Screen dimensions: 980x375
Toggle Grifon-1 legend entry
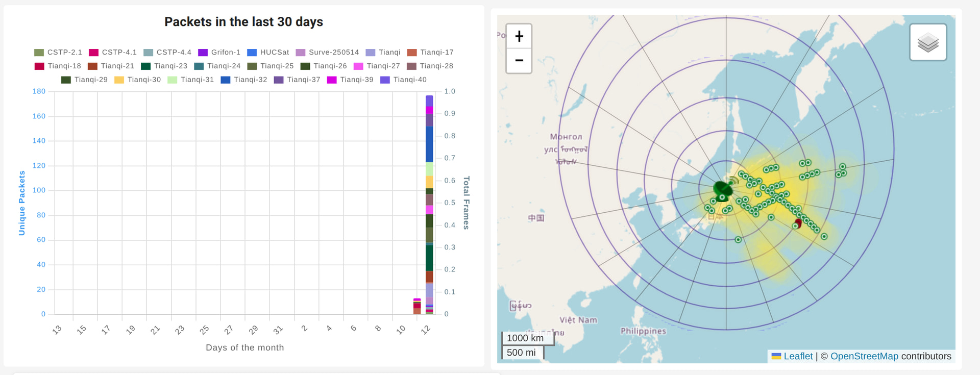tap(219, 53)
